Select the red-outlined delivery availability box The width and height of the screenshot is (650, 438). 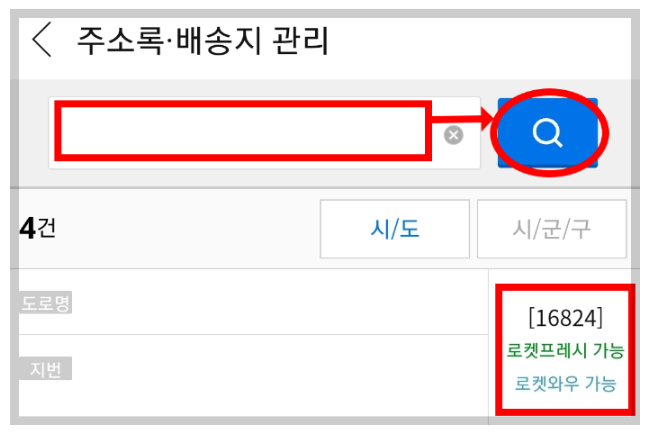point(565,350)
